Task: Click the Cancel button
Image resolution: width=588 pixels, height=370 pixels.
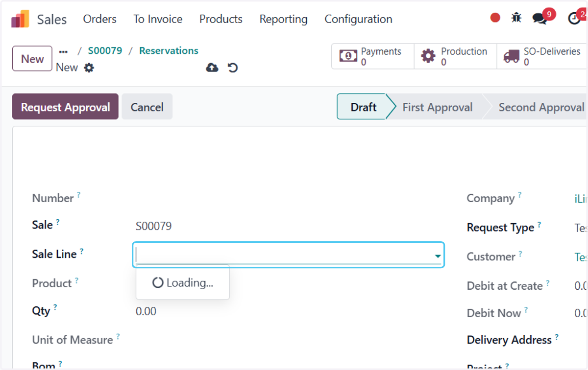Action: [147, 107]
